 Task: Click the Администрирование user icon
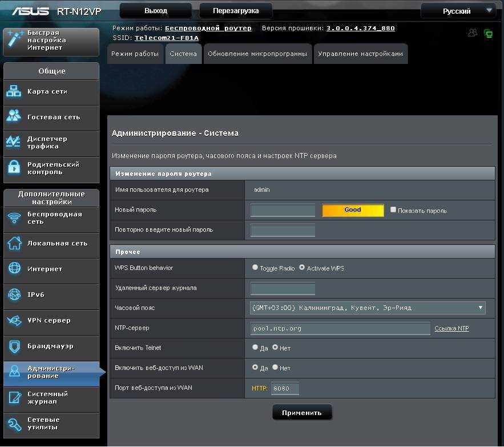14,371
